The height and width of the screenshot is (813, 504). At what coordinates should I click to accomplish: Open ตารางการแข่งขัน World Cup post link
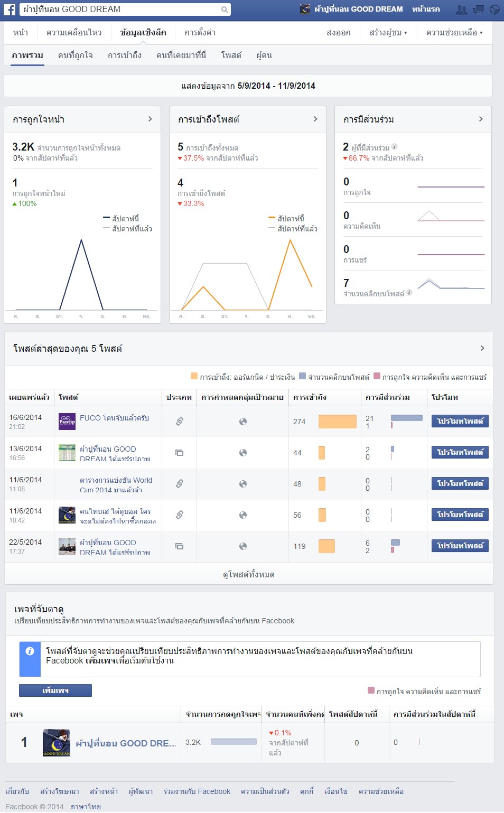[x=116, y=485]
